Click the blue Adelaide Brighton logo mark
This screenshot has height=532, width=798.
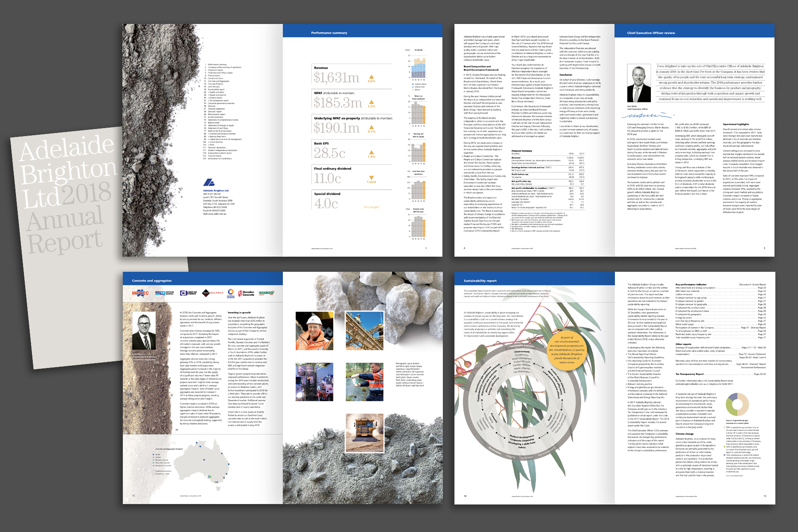click(209, 182)
